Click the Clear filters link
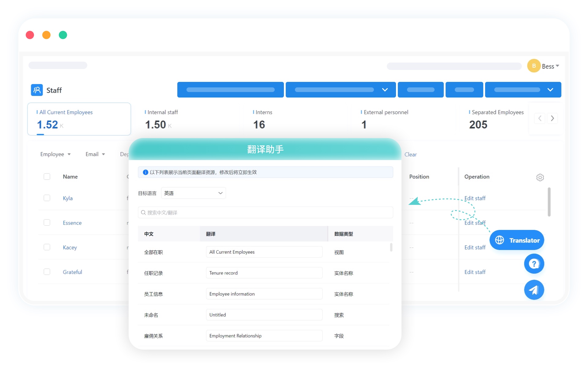 tap(410, 155)
